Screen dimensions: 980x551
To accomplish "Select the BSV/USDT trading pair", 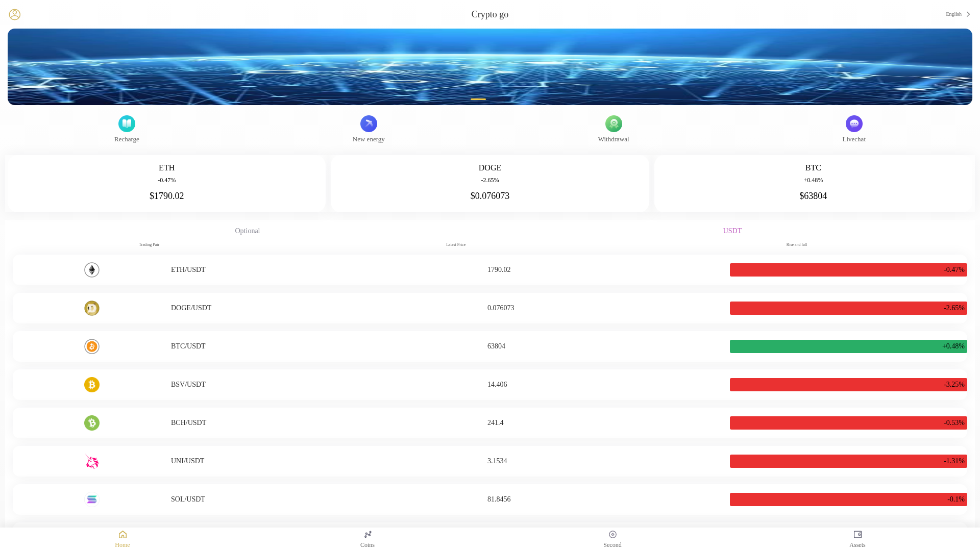I will click(490, 385).
